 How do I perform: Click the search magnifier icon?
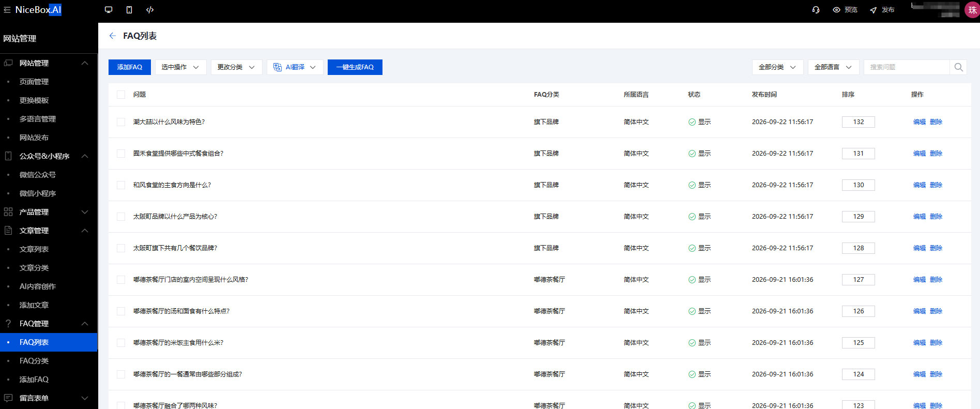tap(958, 67)
